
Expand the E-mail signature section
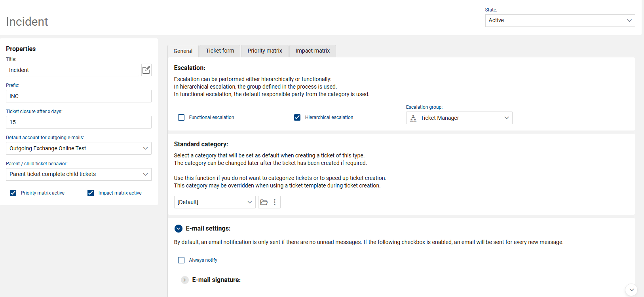pos(184,280)
